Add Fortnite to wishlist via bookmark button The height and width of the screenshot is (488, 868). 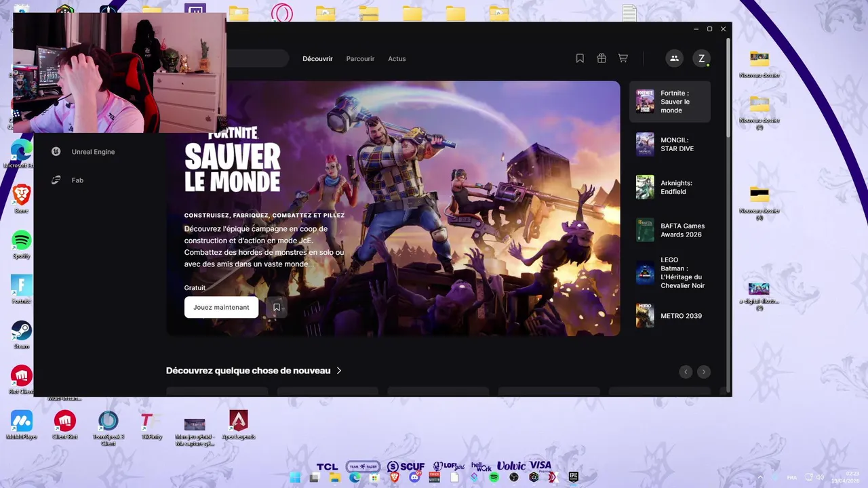pyautogui.click(x=277, y=307)
